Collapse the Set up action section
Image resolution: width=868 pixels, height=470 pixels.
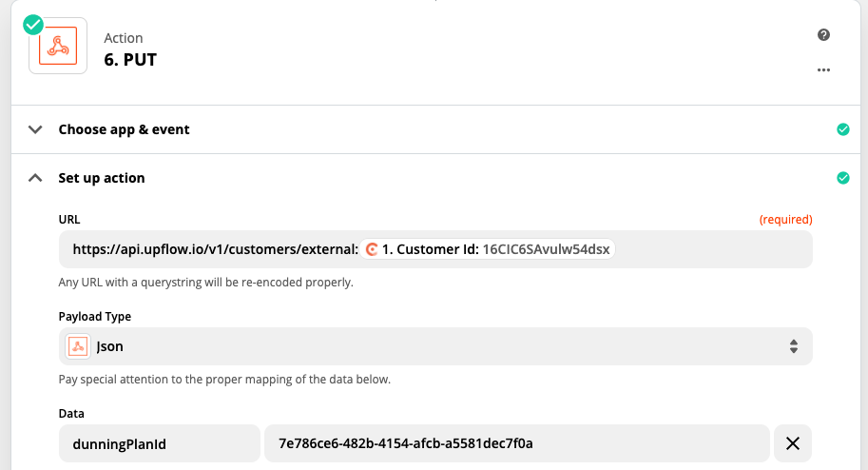point(36,178)
